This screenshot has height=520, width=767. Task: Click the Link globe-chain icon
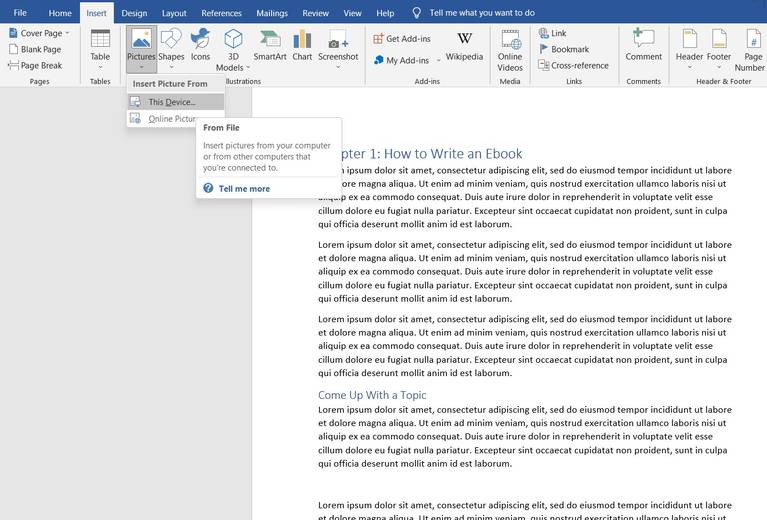pyautogui.click(x=543, y=33)
